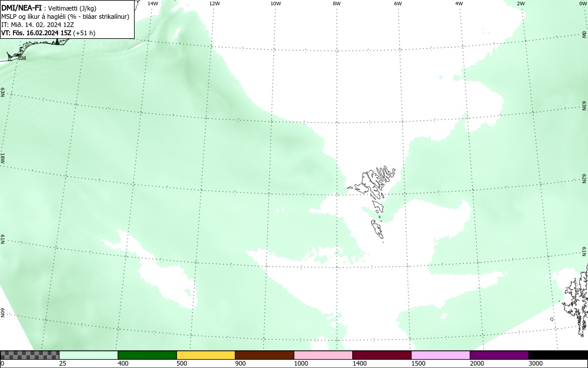Click the "63N" label on the left edge

[2, 92]
